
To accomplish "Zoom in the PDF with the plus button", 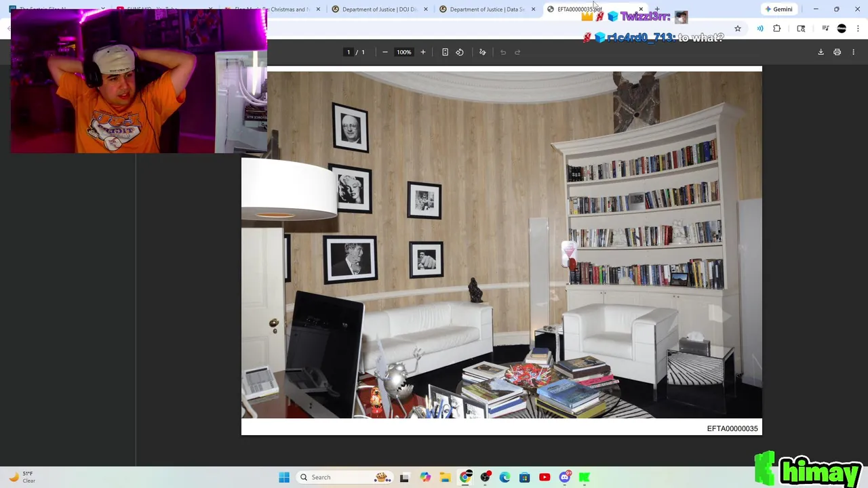I will 423,52.
